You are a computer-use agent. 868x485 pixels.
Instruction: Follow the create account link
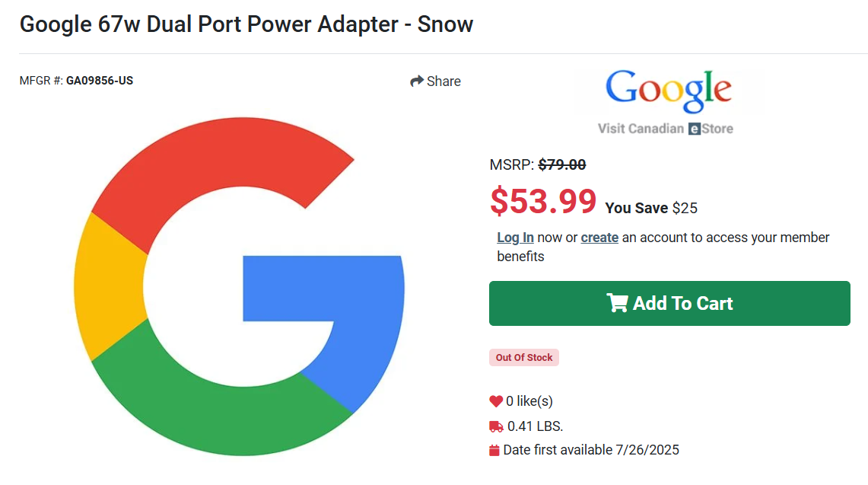click(599, 237)
